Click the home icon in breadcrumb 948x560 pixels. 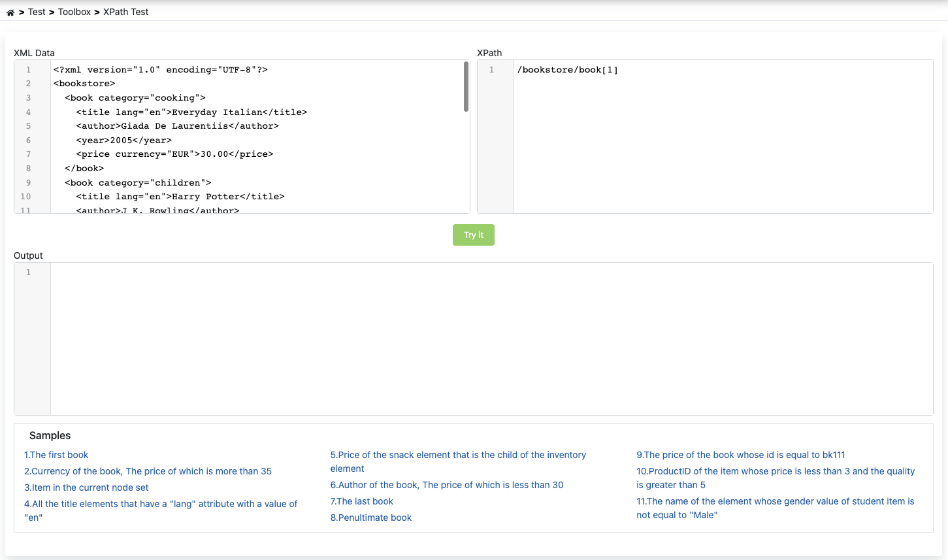[x=10, y=12]
